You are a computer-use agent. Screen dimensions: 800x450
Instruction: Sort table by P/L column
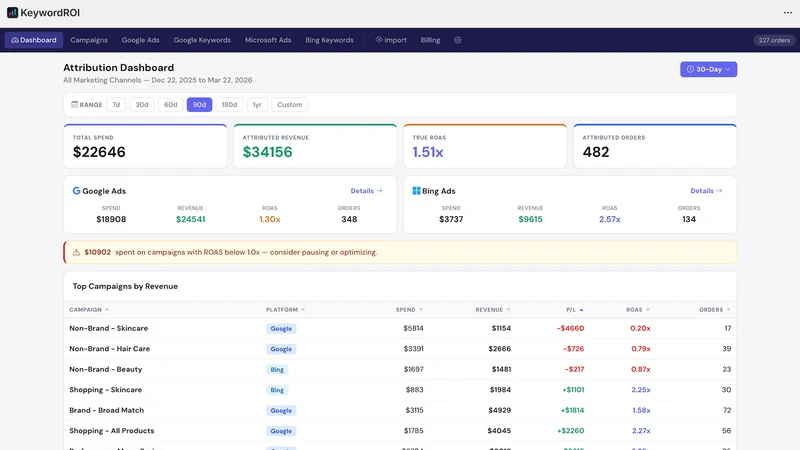pos(574,310)
